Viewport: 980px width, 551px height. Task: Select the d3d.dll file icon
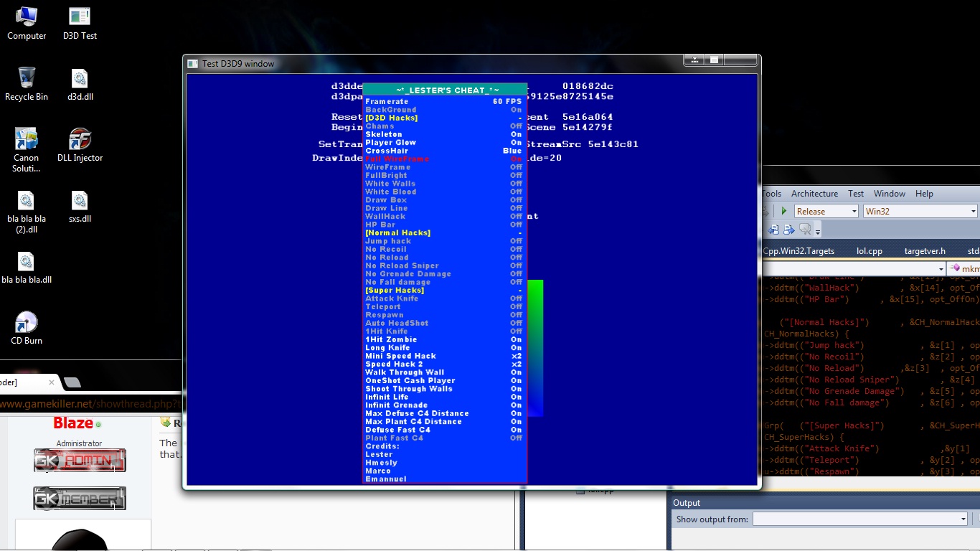[x=80, y=80]
